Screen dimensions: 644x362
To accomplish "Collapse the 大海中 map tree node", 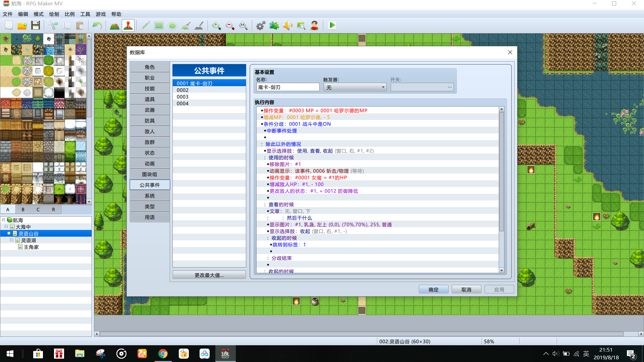I will click(x=6, y=227).
